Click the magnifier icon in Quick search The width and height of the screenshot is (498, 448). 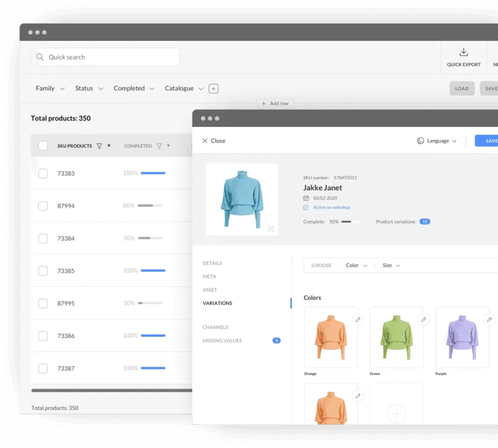[x=40, y=57]
